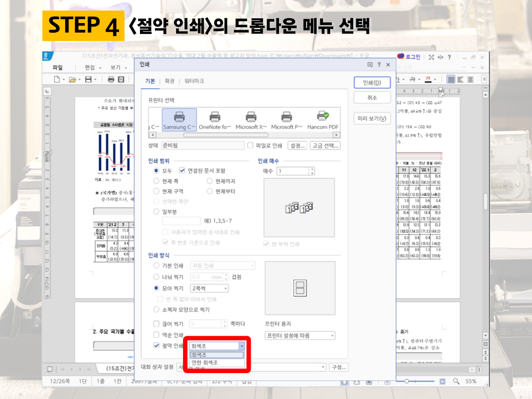Select 현재부터 radio button
The image size is (532, 399).
point(209,191)
